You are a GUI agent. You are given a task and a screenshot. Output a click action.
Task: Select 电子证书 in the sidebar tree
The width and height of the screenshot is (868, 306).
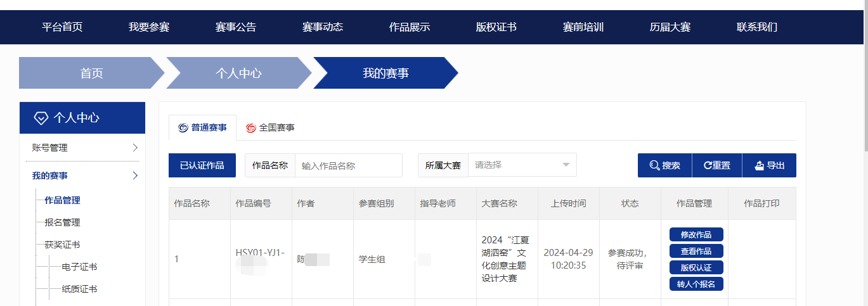click(x=79, y=267)
